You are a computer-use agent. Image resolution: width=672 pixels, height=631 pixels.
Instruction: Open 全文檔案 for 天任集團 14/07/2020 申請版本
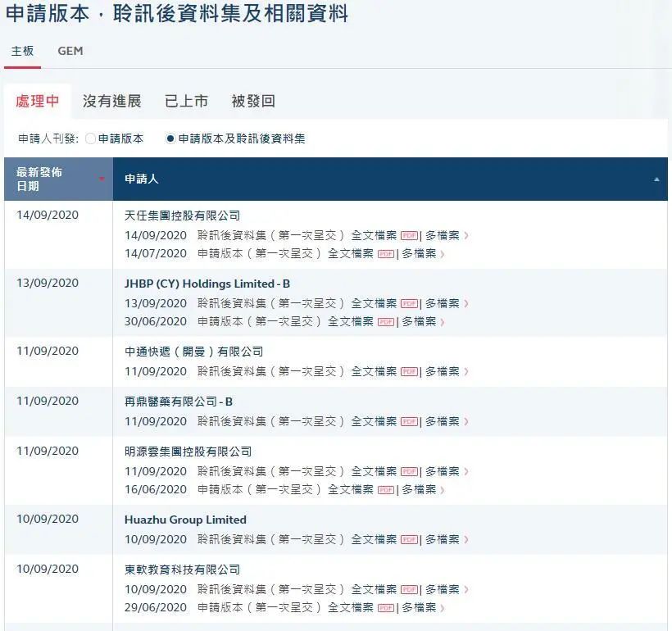click(x=351, y=254)
